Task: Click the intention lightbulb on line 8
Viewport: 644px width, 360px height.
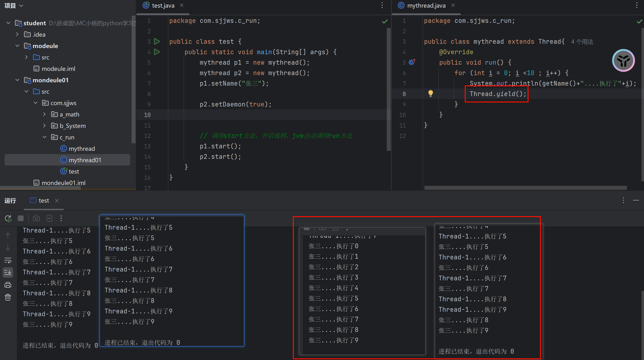Action: 430,94
